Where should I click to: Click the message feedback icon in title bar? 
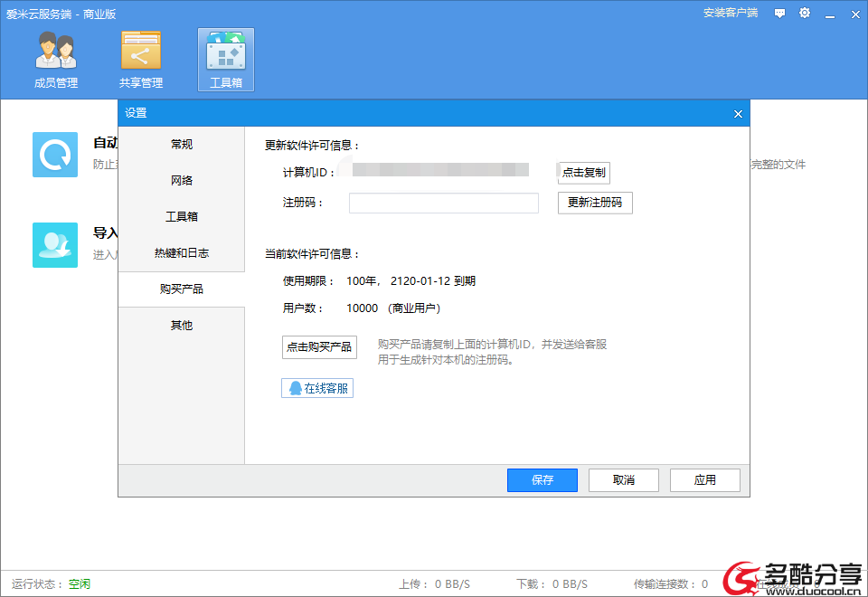pyautogui.click(x=779, y=14)
